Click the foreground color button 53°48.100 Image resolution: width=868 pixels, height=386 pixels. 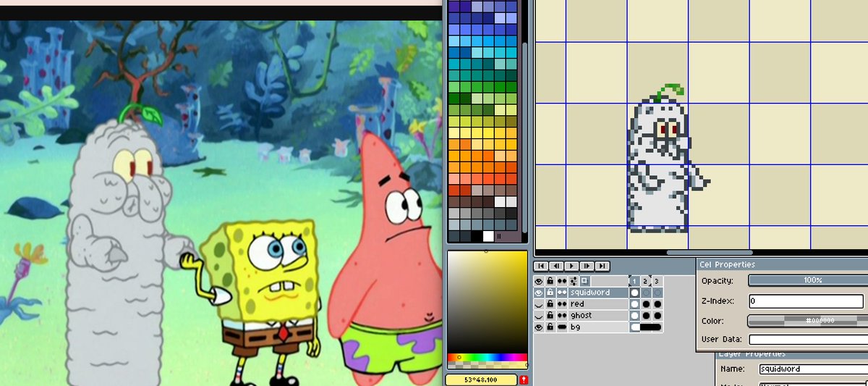click(x=481, y=379)
